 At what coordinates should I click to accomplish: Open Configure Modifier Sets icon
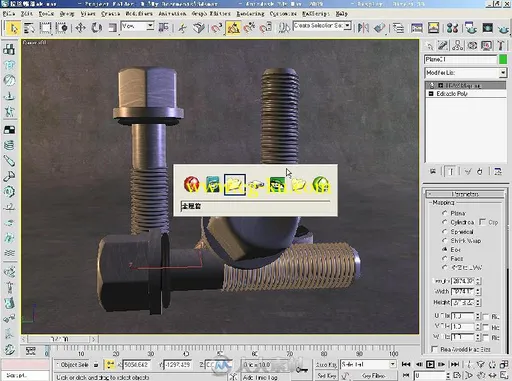click(x=498, y=172)
